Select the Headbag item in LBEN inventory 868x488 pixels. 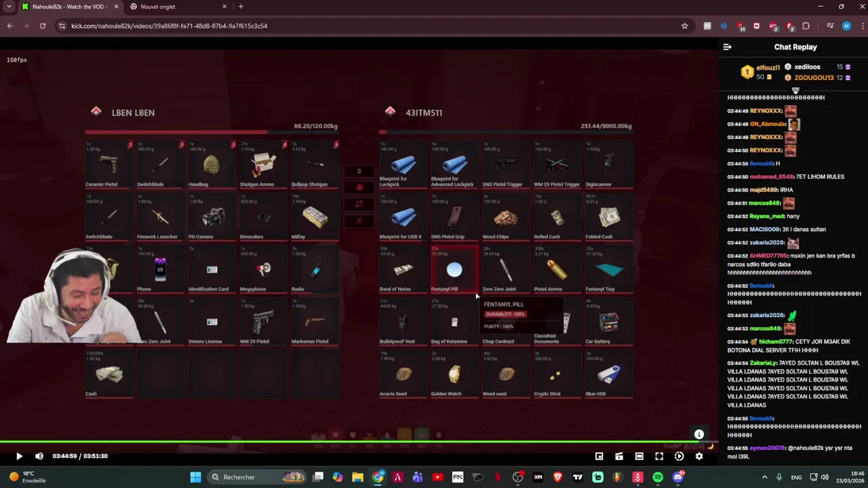pos(212,165)
